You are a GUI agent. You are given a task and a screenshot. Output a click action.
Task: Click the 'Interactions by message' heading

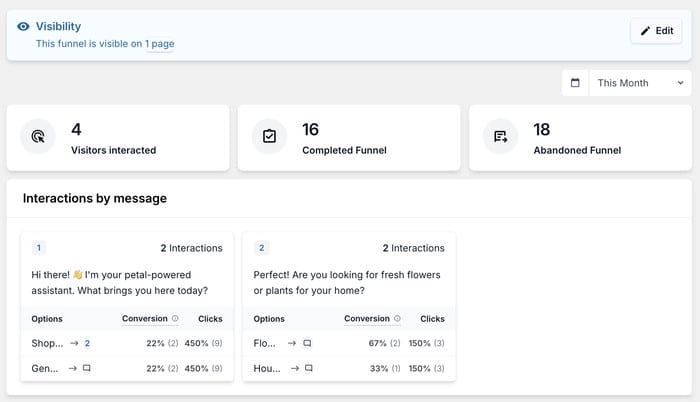tap(95, 198)
